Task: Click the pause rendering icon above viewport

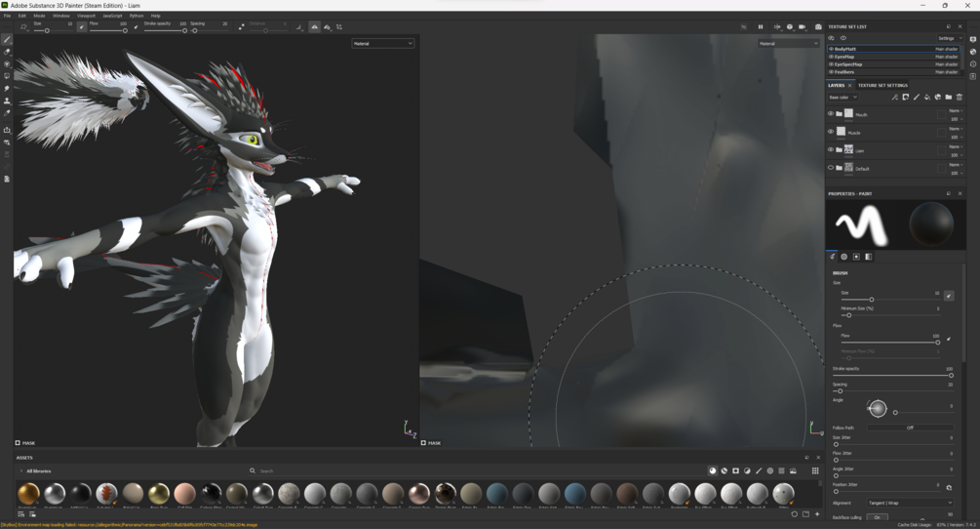Action: pos(761,27)
